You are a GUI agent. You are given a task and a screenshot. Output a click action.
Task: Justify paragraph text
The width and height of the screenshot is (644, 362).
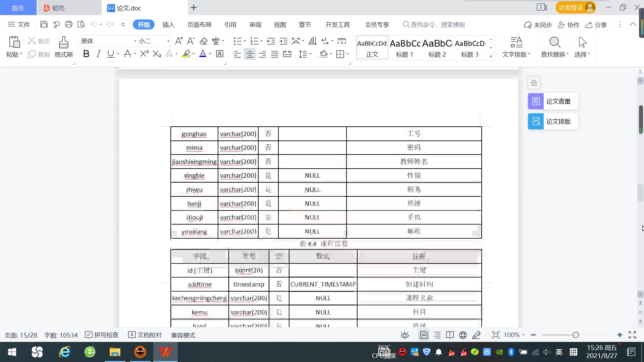tap(275, 54)
